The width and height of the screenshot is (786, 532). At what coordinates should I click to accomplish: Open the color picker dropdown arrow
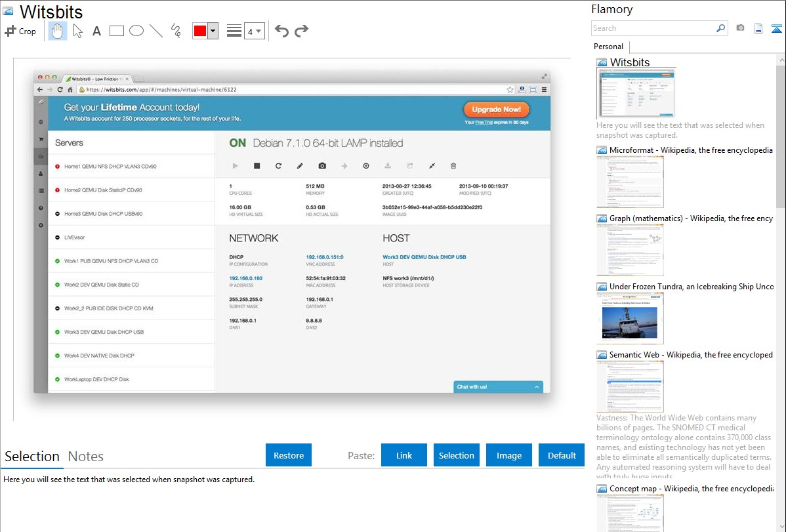[213, 31]
